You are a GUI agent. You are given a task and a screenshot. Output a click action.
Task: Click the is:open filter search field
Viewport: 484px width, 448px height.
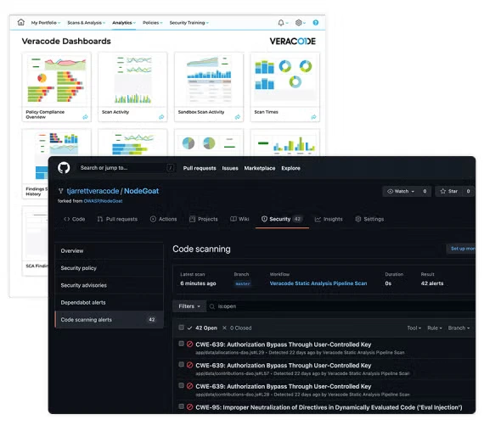click(x=341, y=306)
